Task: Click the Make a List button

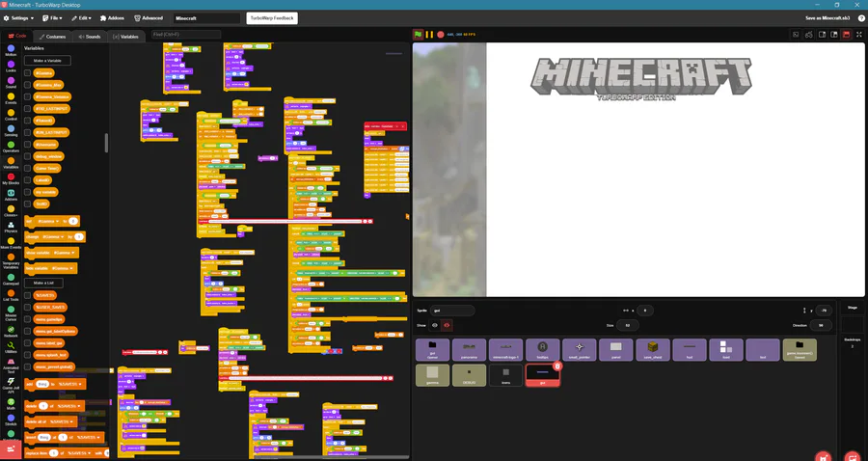Action: point(43,283)
